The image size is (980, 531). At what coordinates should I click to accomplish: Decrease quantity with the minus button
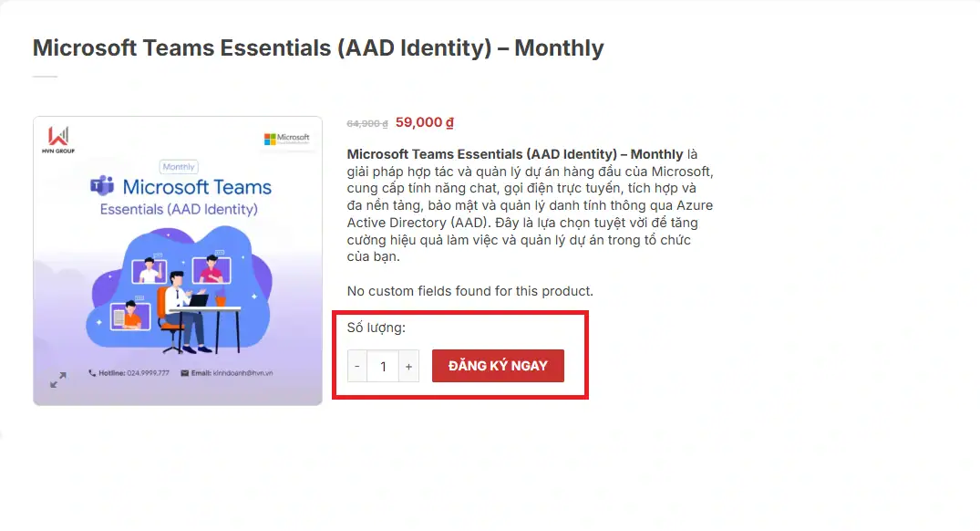(x=356, y=366)
